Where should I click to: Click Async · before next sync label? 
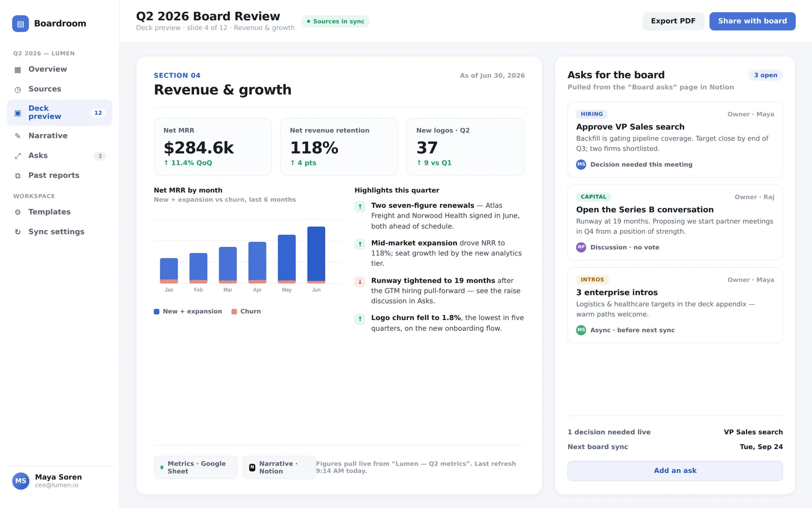632,330
